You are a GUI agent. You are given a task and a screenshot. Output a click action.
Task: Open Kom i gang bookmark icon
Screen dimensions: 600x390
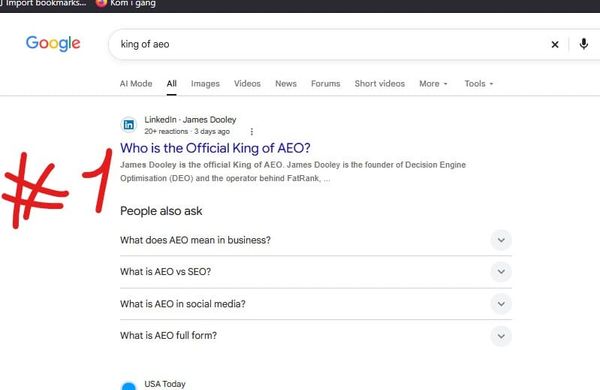click(x=101, y=3)
